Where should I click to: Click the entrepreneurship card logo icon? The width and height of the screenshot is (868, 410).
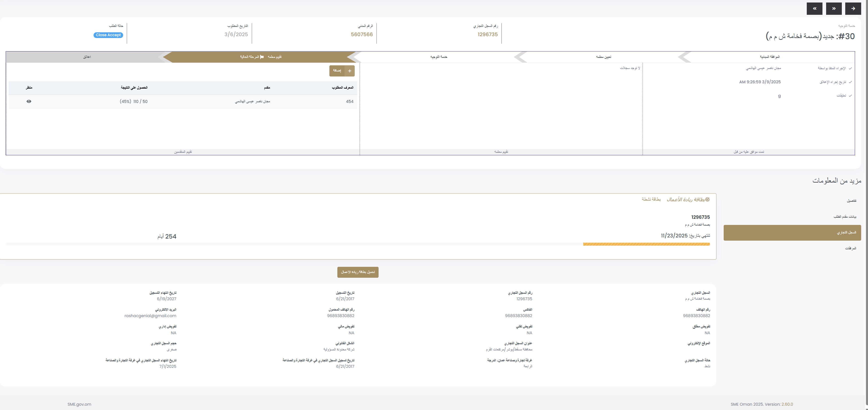pyautogui.click(x=708, y=199)
